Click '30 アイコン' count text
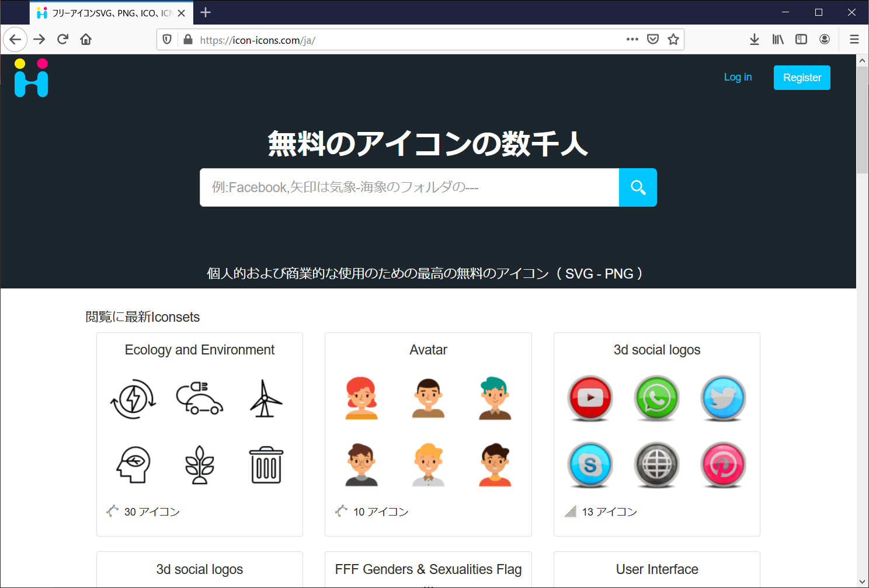This screenshot has height=588, width=869. pyautogui.click(x=152, y=512)
